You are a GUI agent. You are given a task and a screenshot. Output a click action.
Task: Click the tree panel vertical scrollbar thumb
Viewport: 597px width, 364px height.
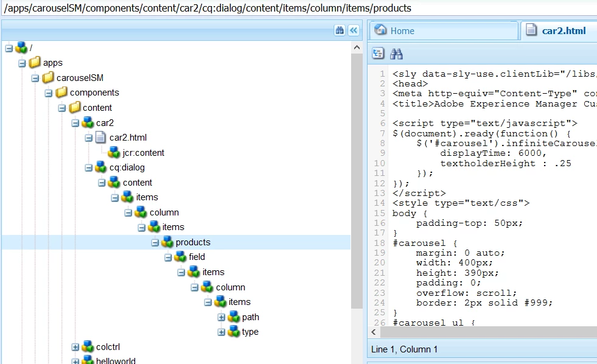357,181
